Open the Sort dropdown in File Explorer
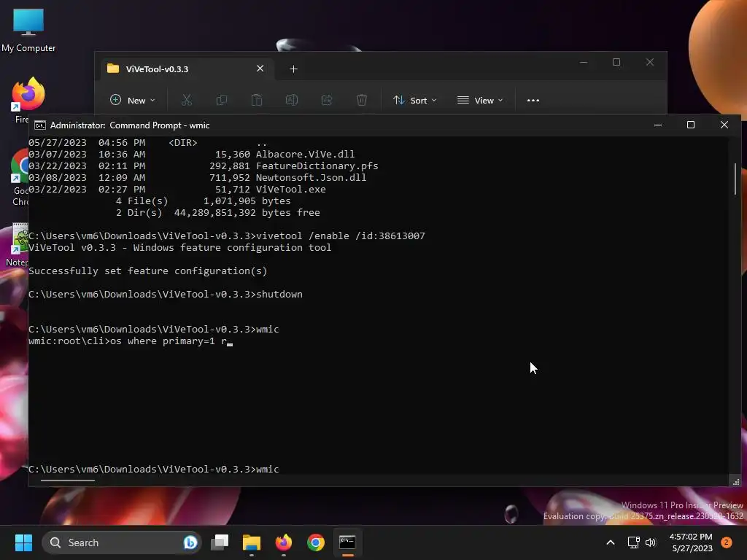The image size is (747, 560). point(415,100)
